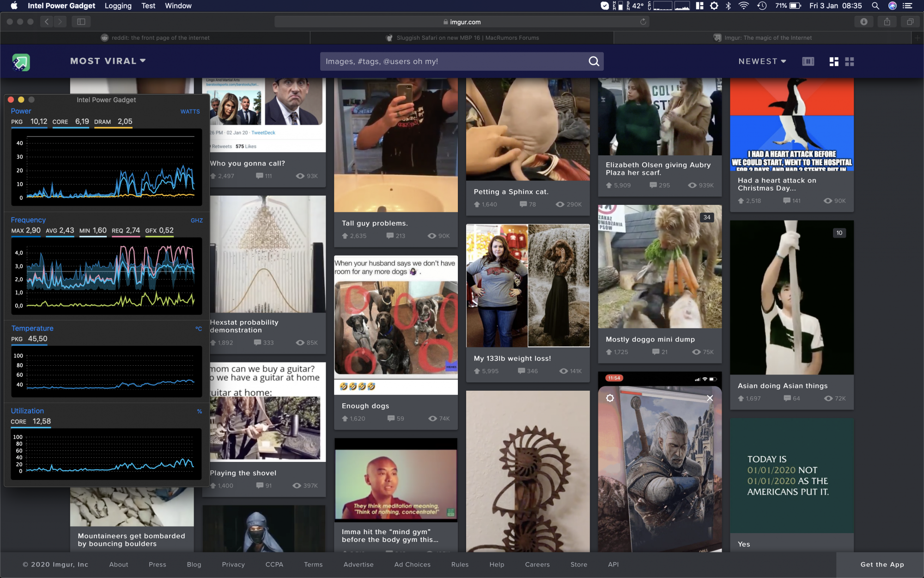
Task: Open 'Enough dogs' post image
Action: pos(396,325)
